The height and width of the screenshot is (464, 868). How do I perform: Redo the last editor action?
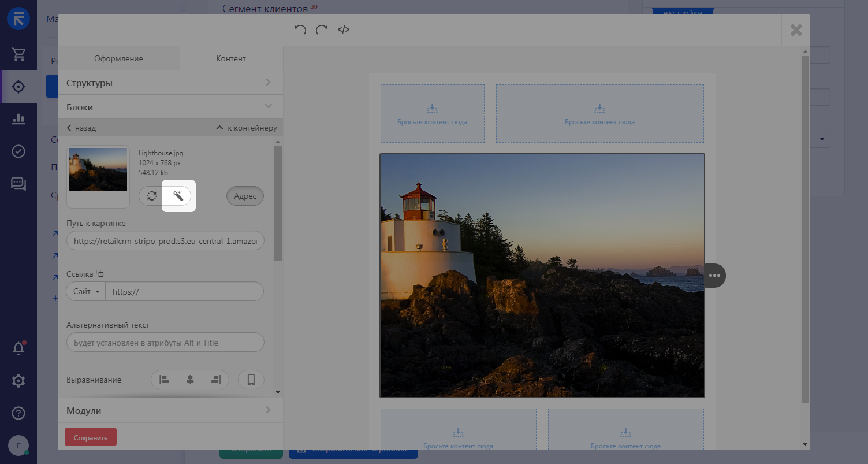(321, 29)
